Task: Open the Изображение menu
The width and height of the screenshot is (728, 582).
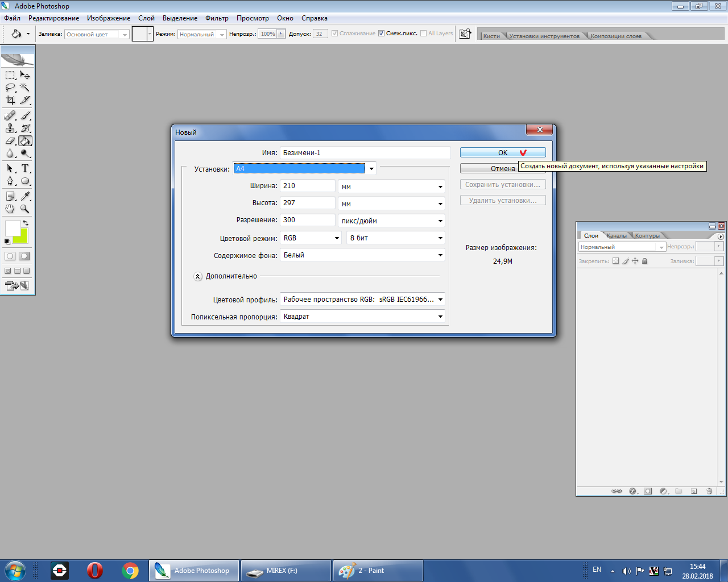Action: 109,18
